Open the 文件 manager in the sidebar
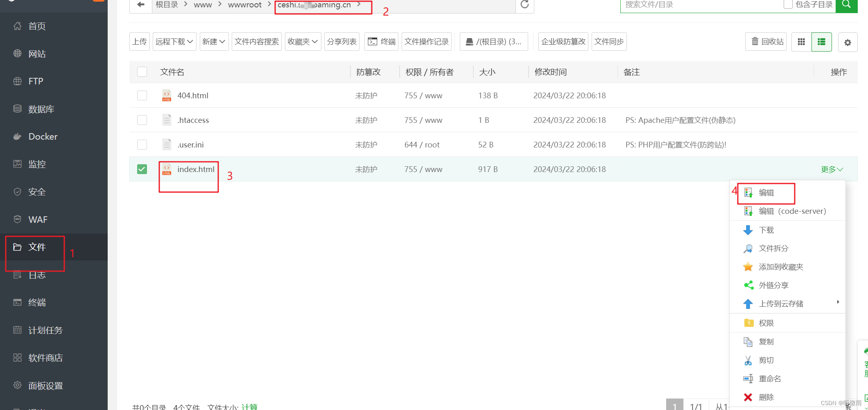The image size is (868, 410). point(37,247)
